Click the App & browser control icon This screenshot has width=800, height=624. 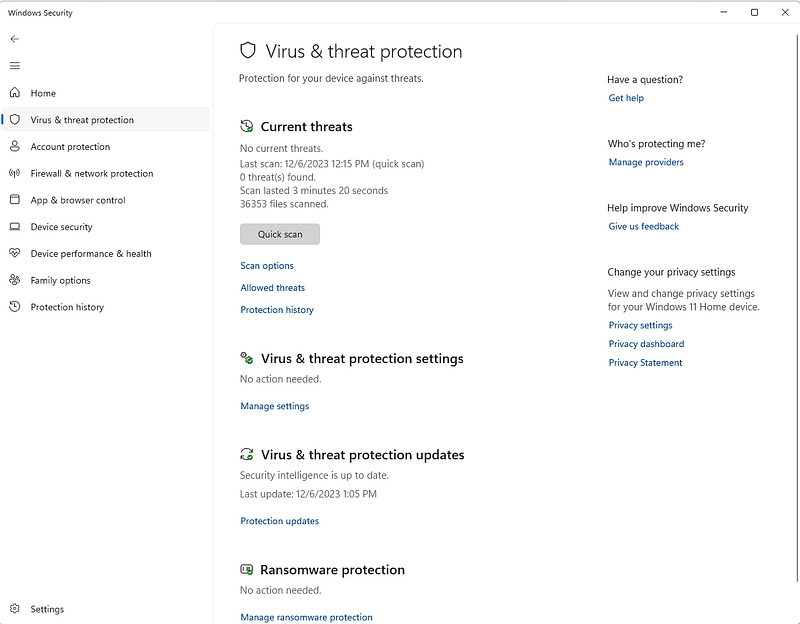pos(15,199)
